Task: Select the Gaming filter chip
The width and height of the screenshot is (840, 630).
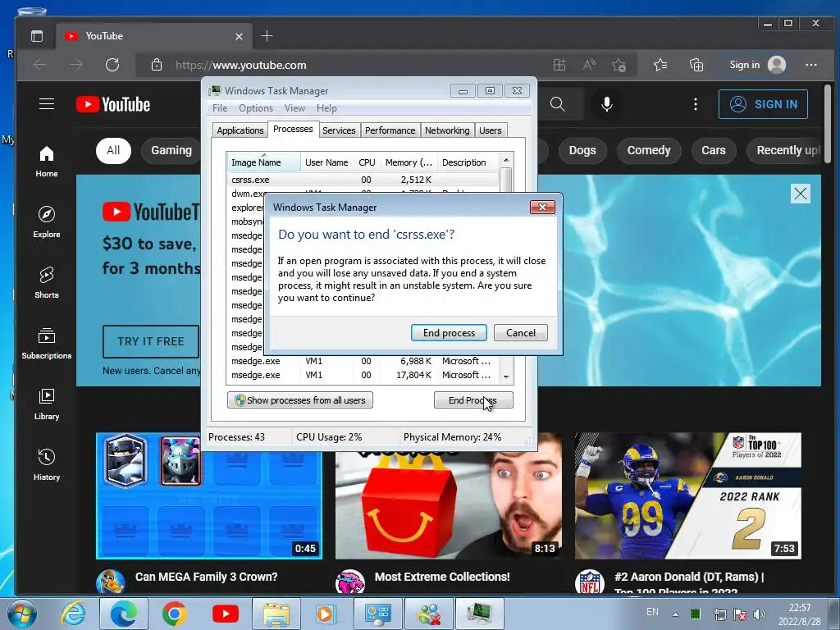Action: (x=171, y=151)
